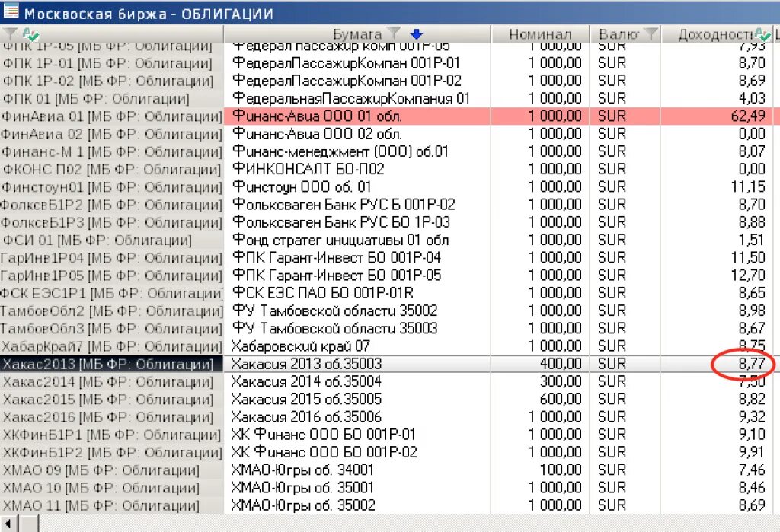The width and height of the screenshot is (780, 532).
Task: Click yield value 12,70
Action: 748,276
